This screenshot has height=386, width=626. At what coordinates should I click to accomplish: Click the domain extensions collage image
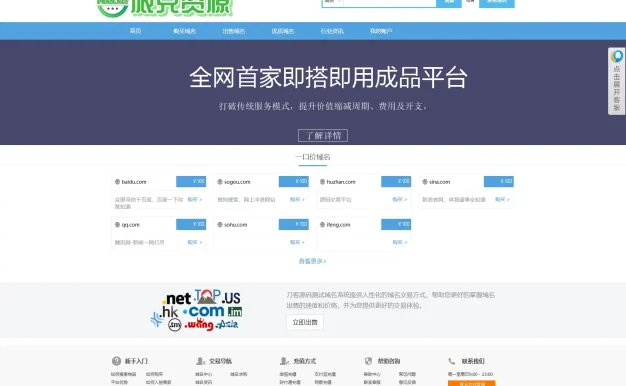(196, 310)
